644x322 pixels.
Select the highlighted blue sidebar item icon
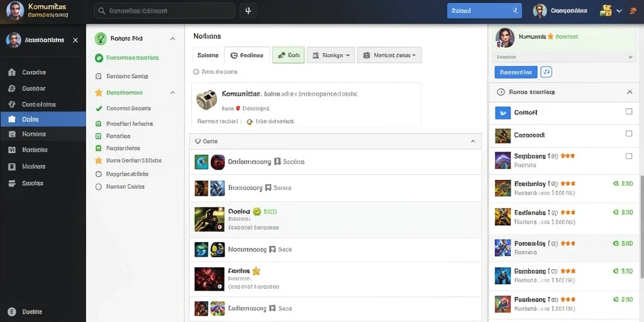[12, 119]
